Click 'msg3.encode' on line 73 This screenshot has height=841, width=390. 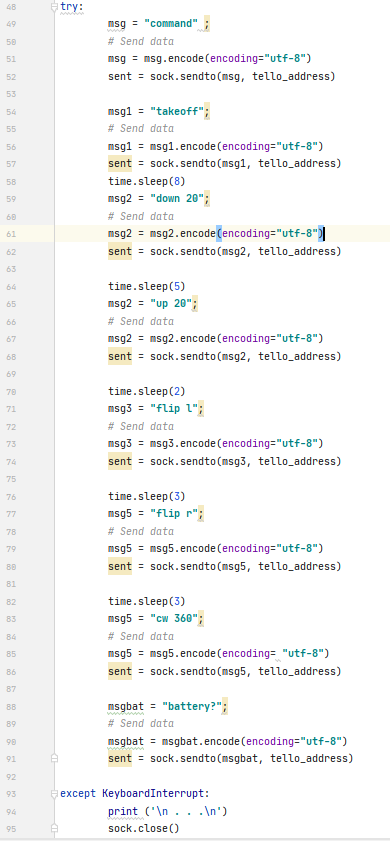coord(183,444)
